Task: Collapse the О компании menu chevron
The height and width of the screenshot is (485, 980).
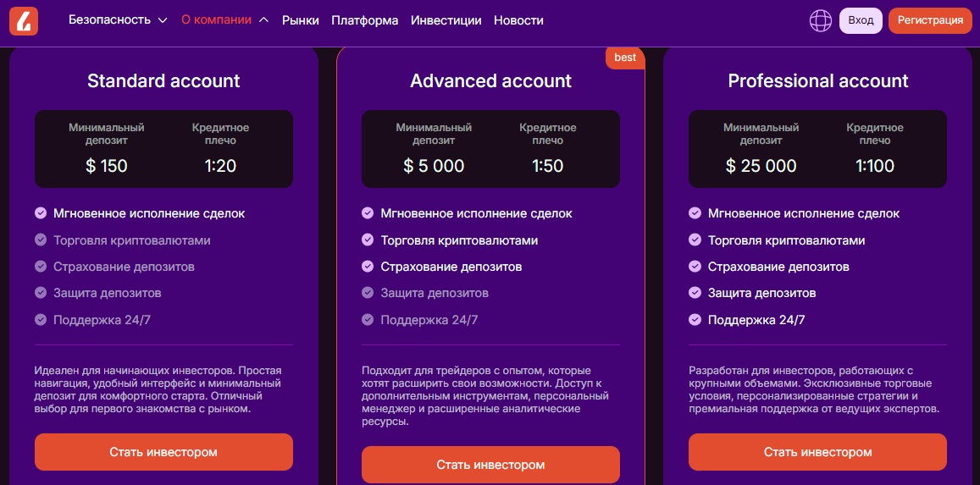Action: coord(264,20)
